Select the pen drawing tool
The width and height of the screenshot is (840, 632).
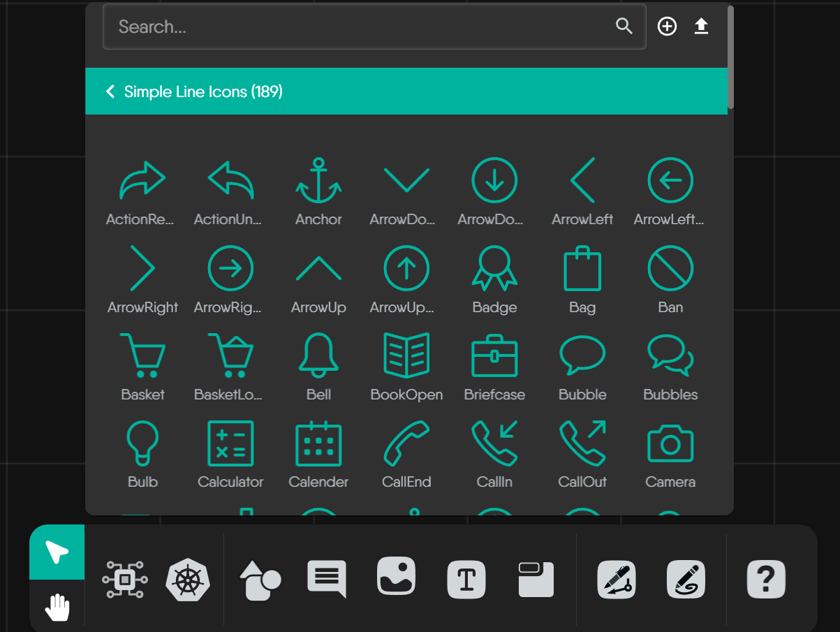click(616, 579)
